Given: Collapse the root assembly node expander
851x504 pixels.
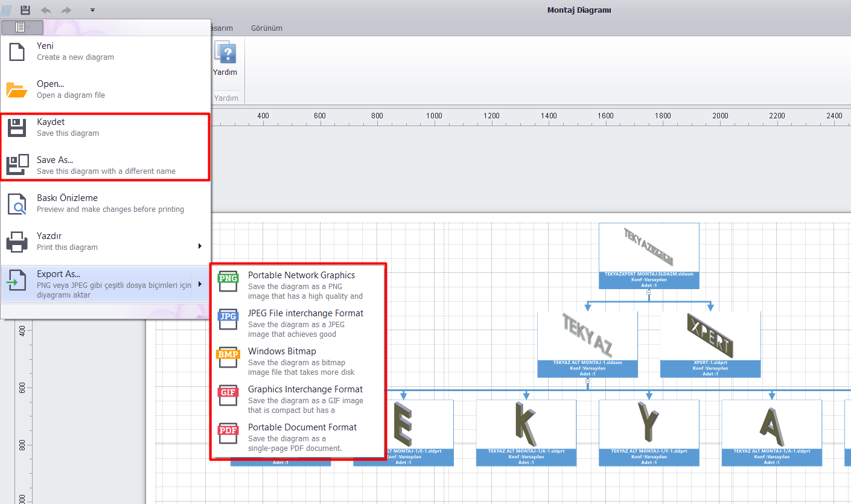Looking at the screenshot, I should (649, 292).
